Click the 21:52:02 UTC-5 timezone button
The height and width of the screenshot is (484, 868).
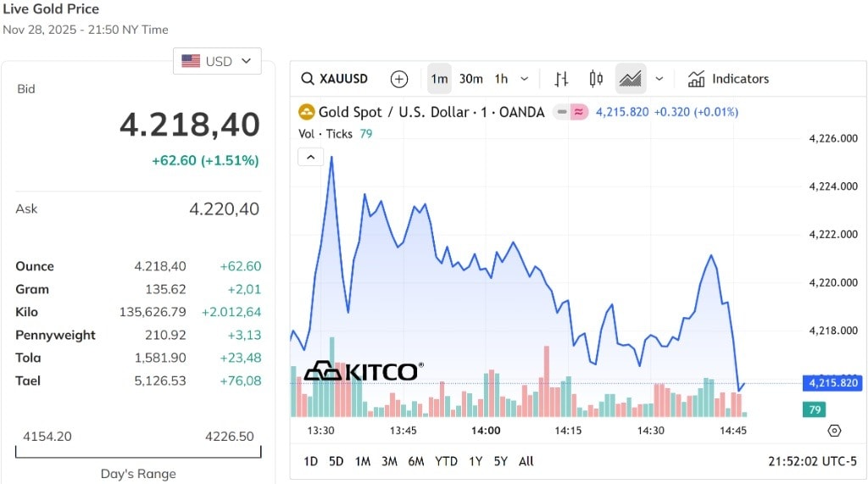tap(812, 461)
